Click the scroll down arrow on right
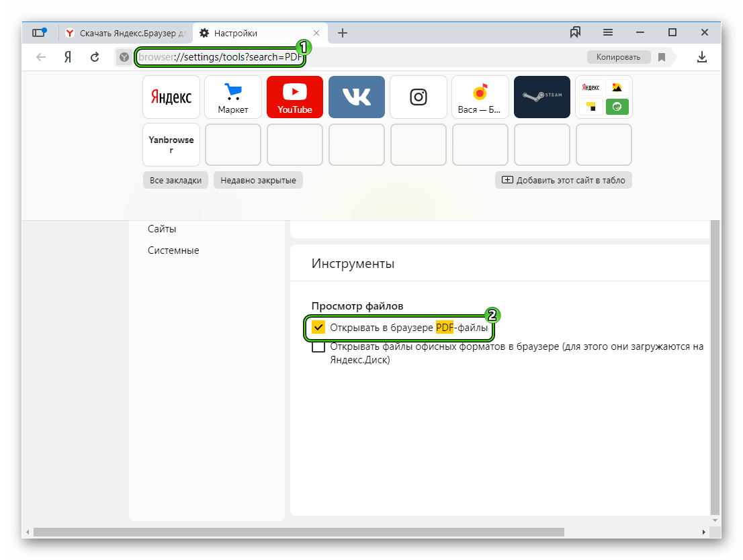Viewport: 743px width, 560px height. click(x=715, y=520)
